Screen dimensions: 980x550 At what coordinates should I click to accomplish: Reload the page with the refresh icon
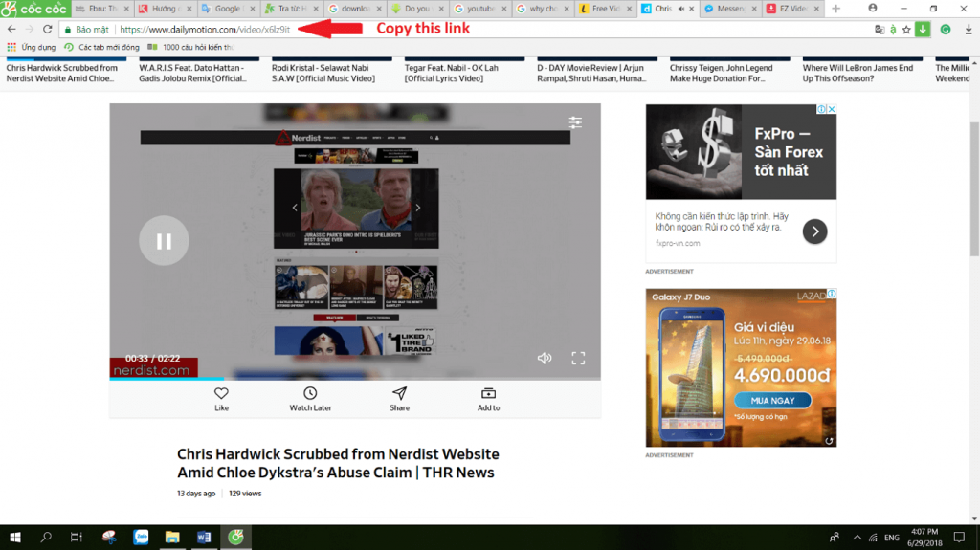[47, 30]
